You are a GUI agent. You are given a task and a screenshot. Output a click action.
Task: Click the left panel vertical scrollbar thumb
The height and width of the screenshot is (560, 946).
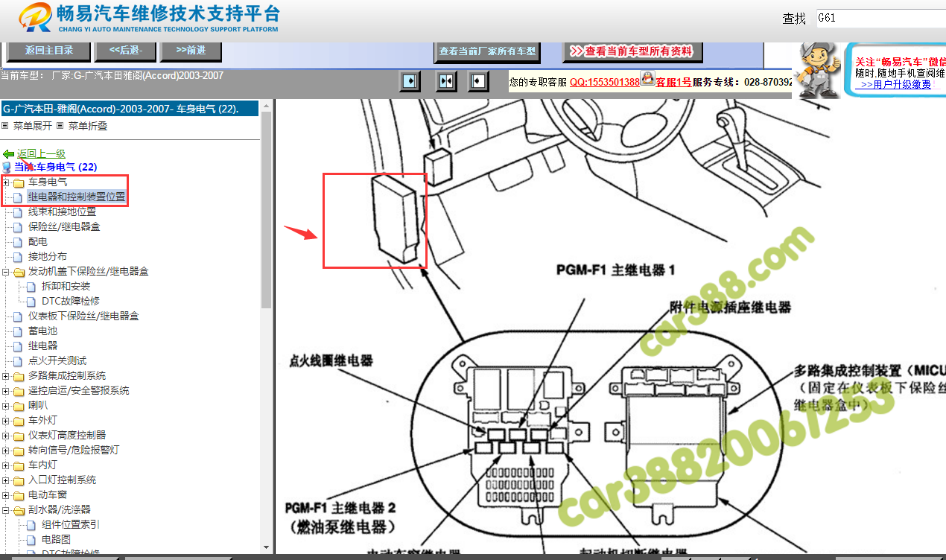(x=267, y=211)
